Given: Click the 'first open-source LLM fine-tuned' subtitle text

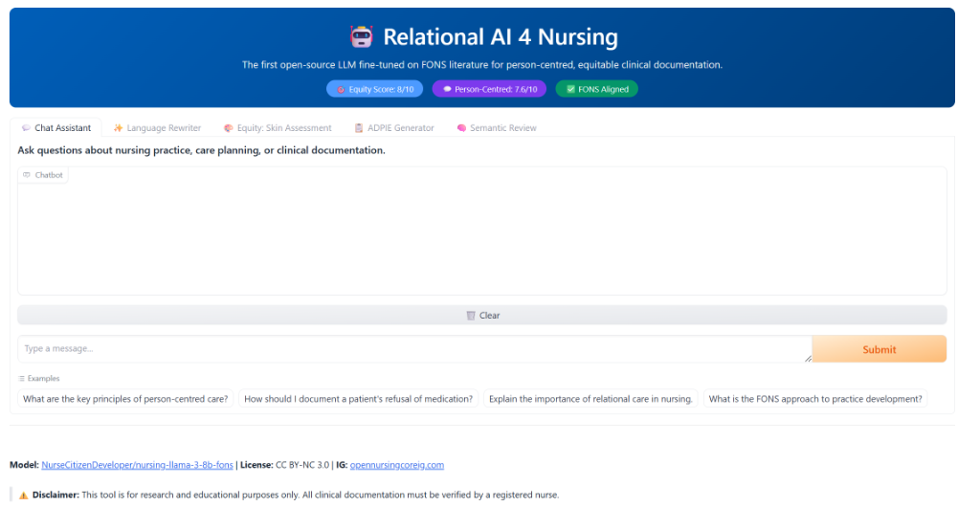Looking at the screenshot, I should point(482,65).
